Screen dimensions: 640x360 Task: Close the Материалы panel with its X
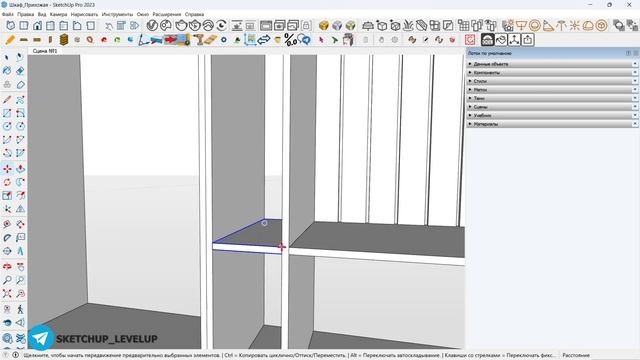coord(635,124)
